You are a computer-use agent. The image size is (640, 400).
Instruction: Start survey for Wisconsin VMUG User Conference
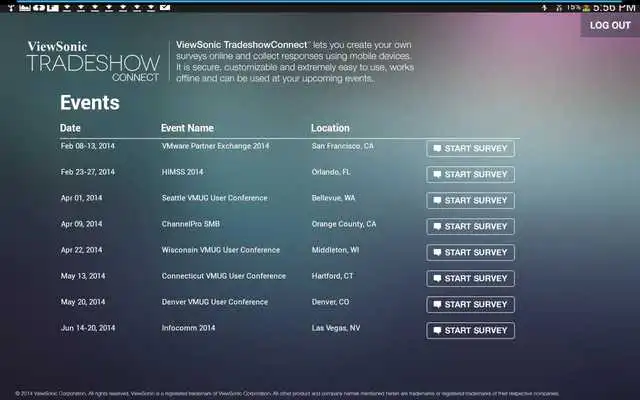tap(470, 253)
